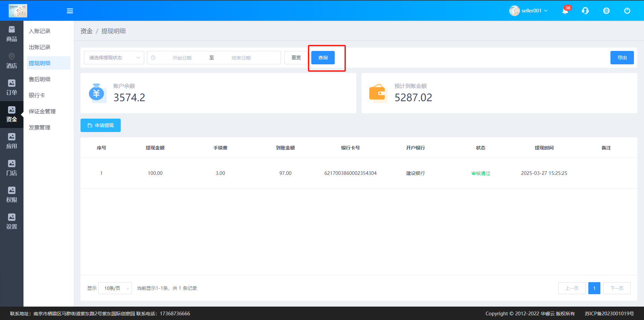Select 银行卡 in the submenu
The width and height of the screenshot is (644, 320).
(37, 95)
